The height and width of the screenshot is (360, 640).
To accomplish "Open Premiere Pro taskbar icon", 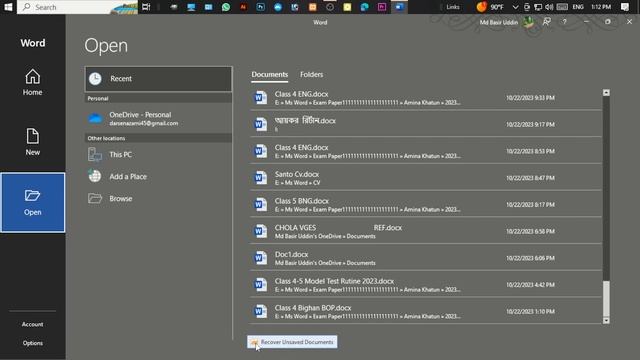I will (x=382, y=7).
